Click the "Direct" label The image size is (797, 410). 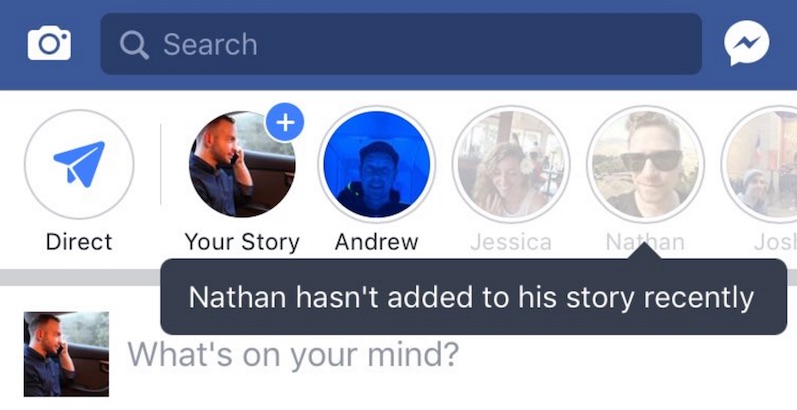(x=79, y=242)
